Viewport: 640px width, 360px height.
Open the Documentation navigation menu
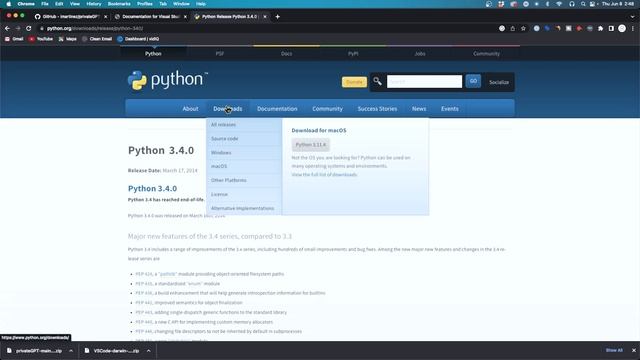coord(277,109)
